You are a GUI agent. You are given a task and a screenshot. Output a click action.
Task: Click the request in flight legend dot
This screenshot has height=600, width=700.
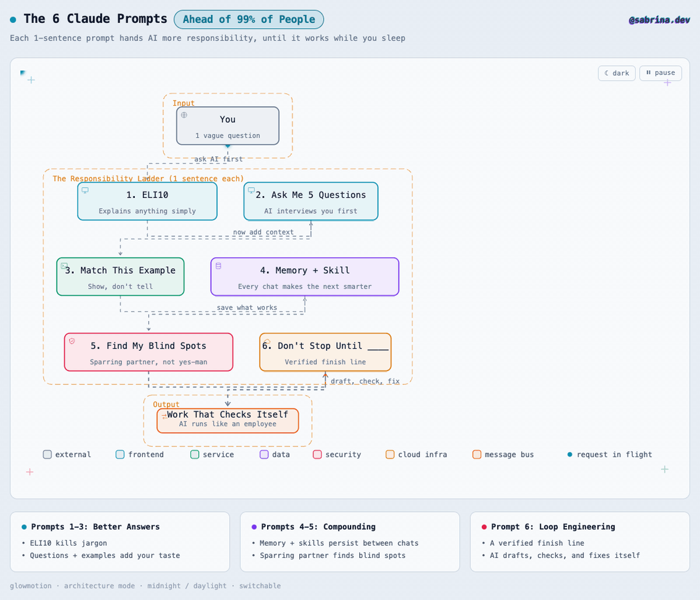570,455
